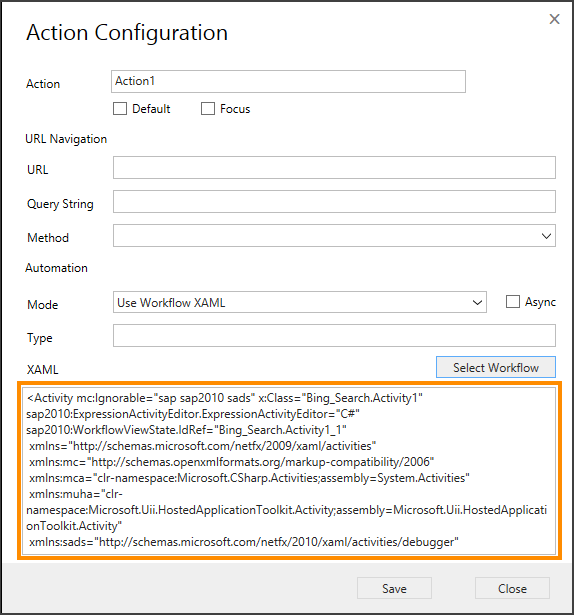Click the URL input field

(x=334, y=168)
